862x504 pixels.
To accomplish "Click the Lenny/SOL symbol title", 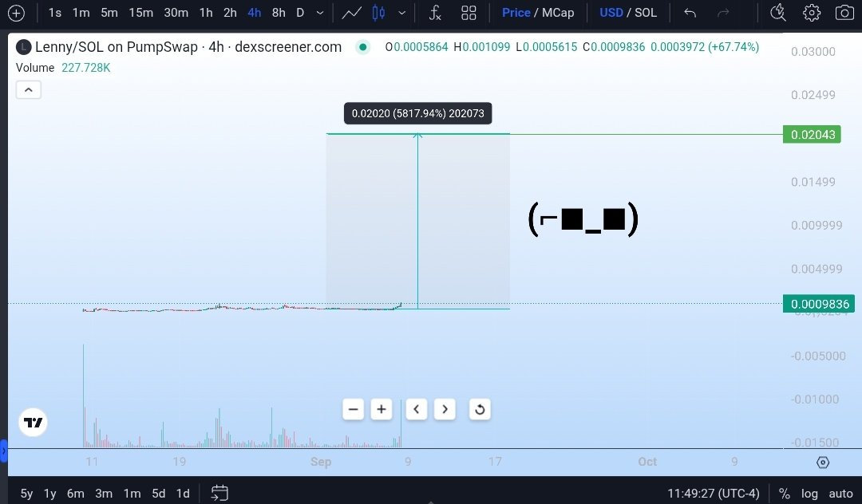I will click(x=188, y=47).
